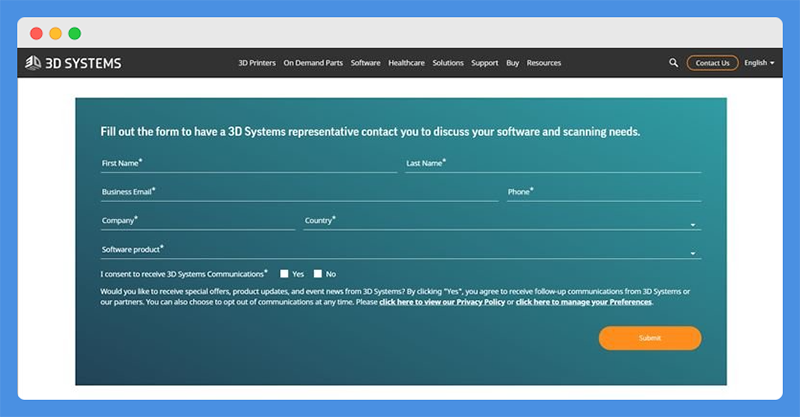Click the red close window button
This screenshot has height=417, width=800.
click(x=36, y=34)
